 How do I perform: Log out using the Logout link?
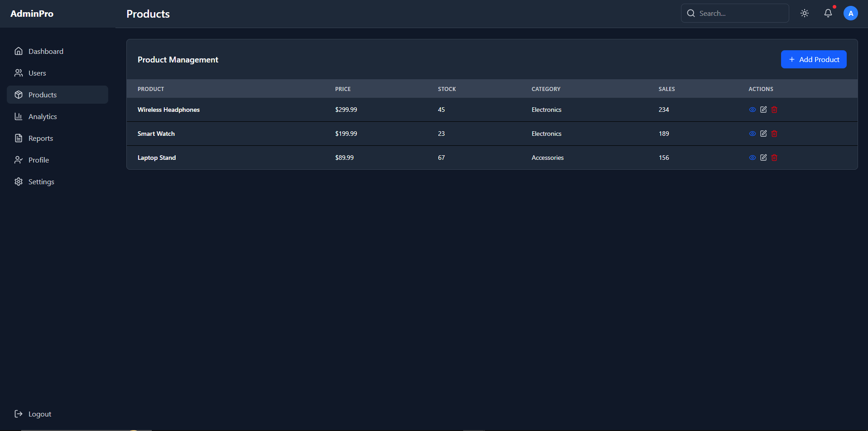pyautogui.click(x=39, y=414)
